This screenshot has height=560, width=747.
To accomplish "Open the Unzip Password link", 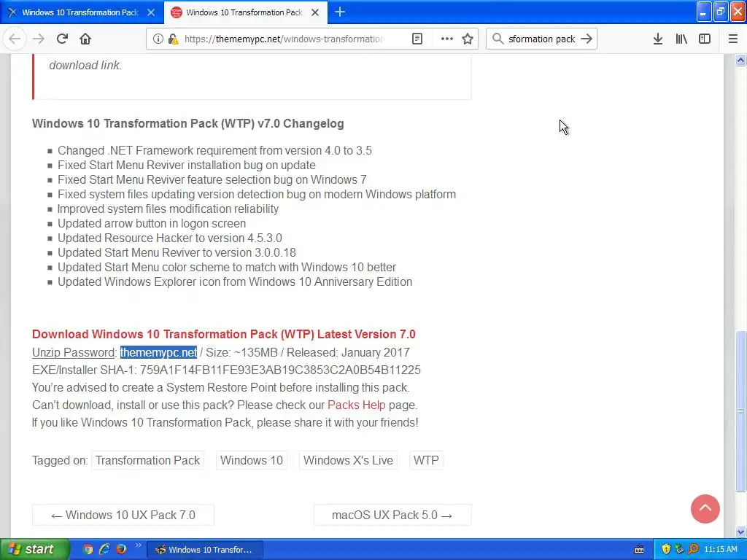I will tap(74, 352).
